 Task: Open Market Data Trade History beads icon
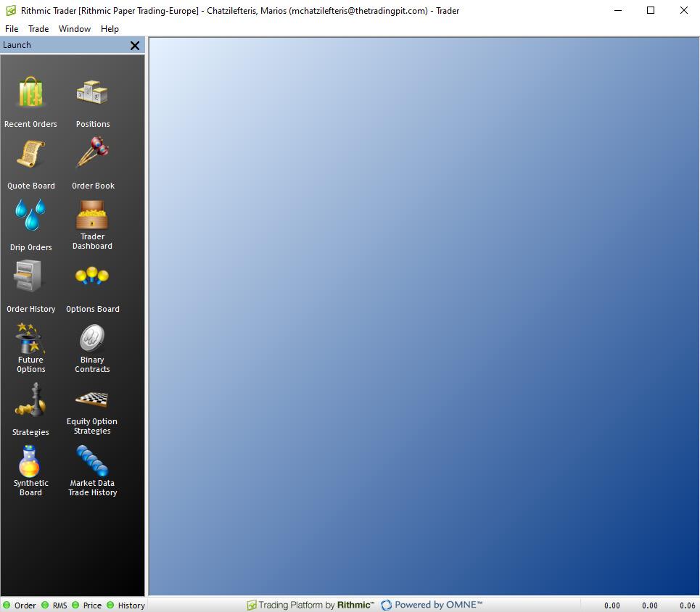coord(92,461)
